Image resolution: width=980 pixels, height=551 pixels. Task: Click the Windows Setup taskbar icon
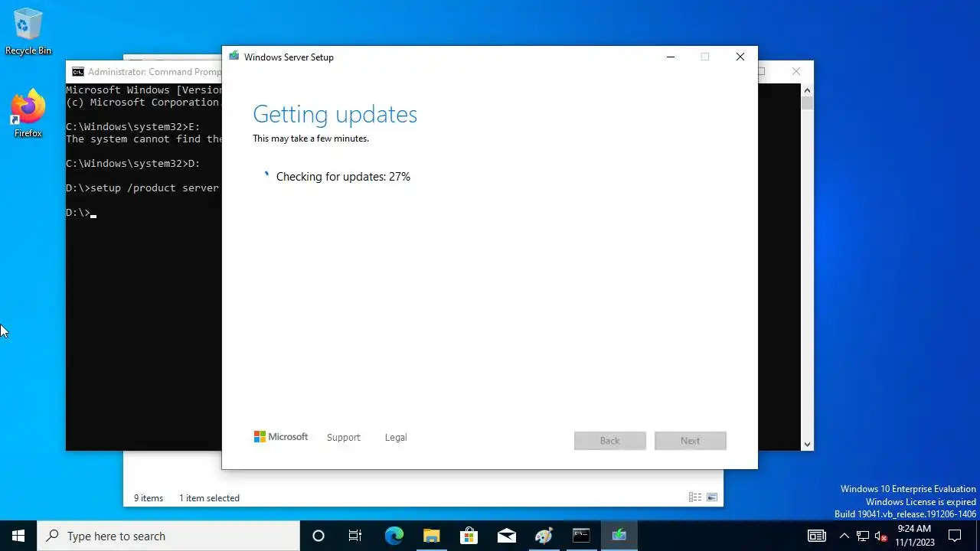pos(619,536)
